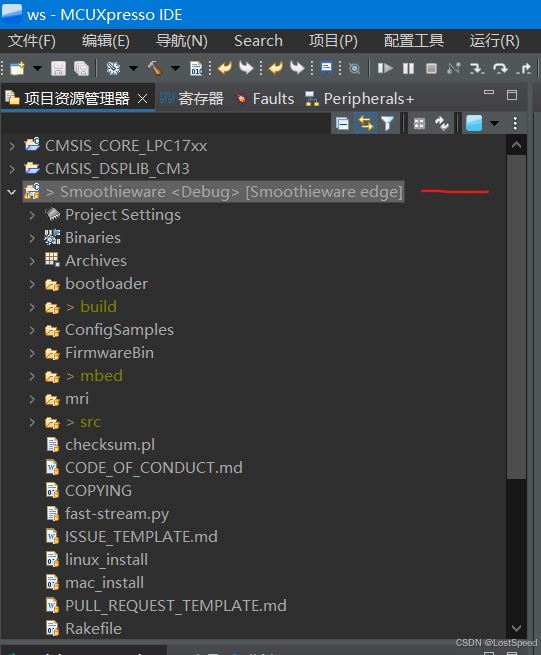This screenshot has height=655, width=541.
Task: Collapse the Smoothieware project node
Action: pyautogui.click(x=12, y=192)
